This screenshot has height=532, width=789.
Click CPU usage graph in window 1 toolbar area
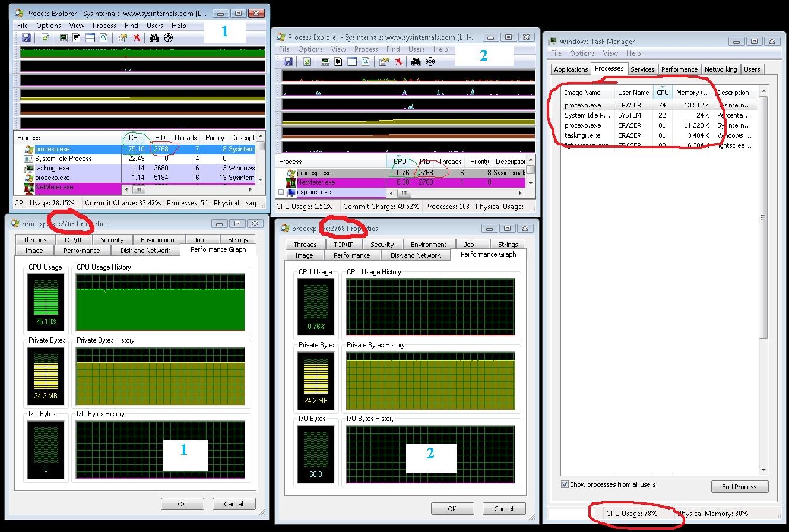coord(142,52)
